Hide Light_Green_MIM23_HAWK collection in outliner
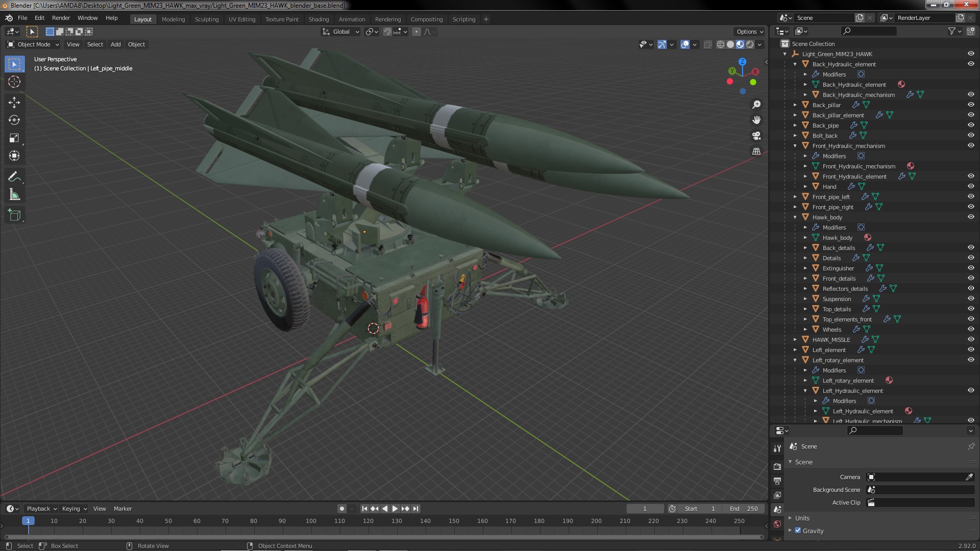This screenshot has width=980, height=551. (x=970, y=54)
